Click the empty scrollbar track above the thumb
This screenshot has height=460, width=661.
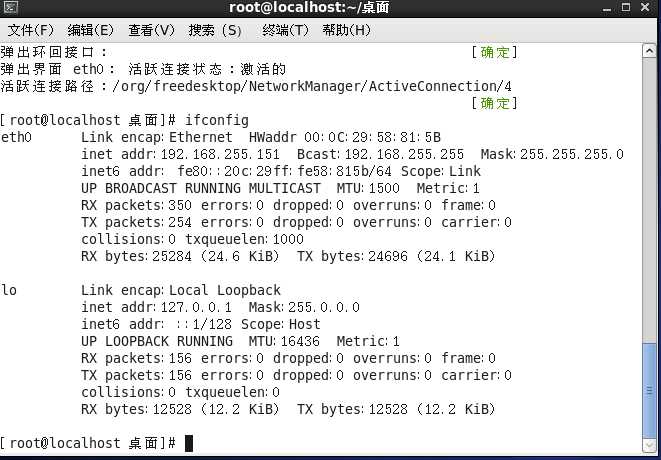point(651,200)
